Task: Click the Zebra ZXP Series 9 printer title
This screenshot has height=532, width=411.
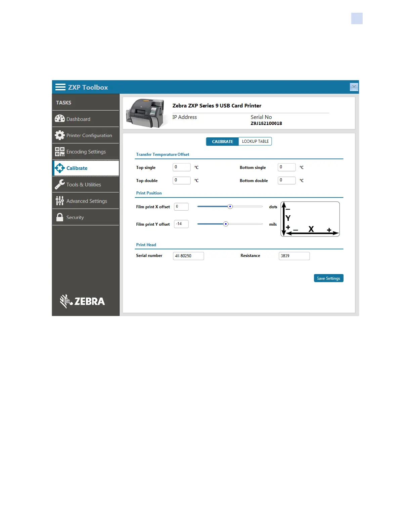Action: (217, 106)
